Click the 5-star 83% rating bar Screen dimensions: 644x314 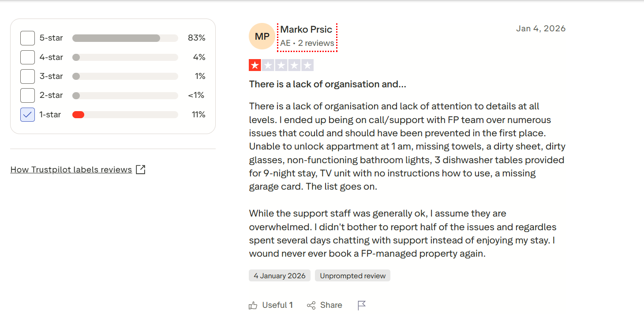(x=125, y=38)
